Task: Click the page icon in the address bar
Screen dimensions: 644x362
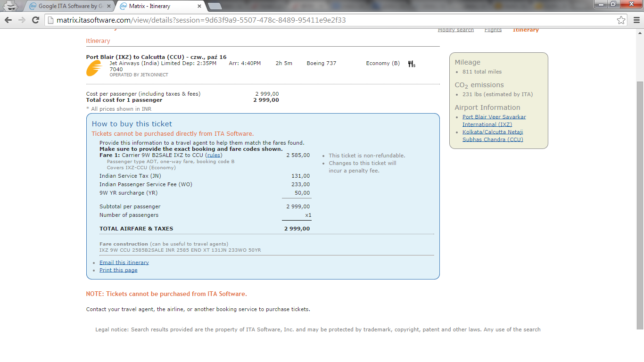Action: coord(50,20)
